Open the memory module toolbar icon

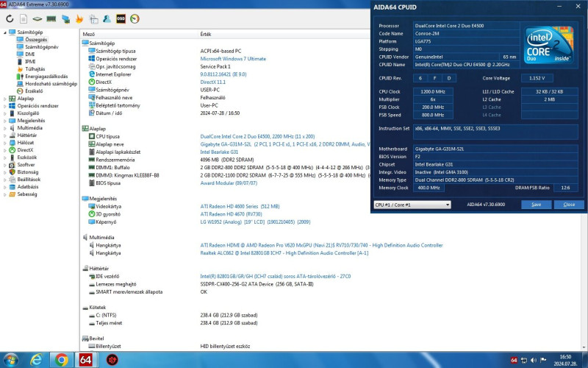51,18
